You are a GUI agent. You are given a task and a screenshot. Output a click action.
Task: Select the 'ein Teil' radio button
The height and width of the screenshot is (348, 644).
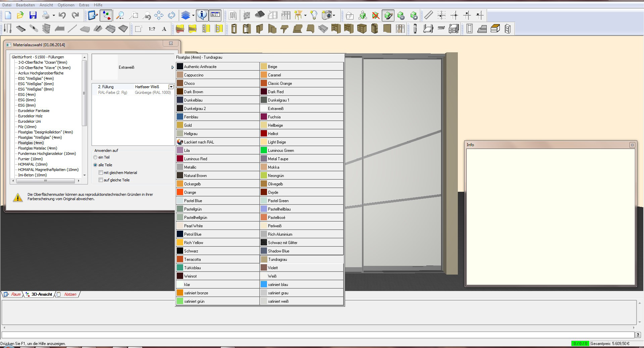[x=96, y=157]
